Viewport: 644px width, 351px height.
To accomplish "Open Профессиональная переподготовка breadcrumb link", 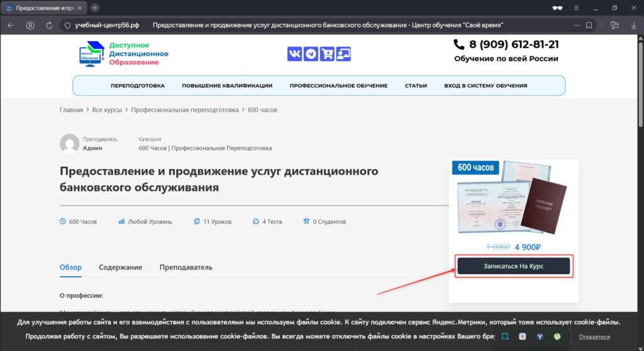I will coord(184,109).
